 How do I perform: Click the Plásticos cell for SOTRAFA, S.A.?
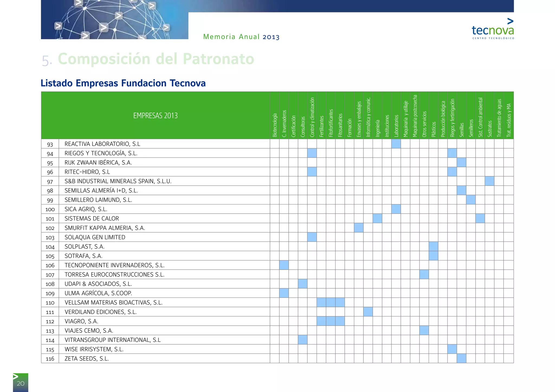coord(433,256)
